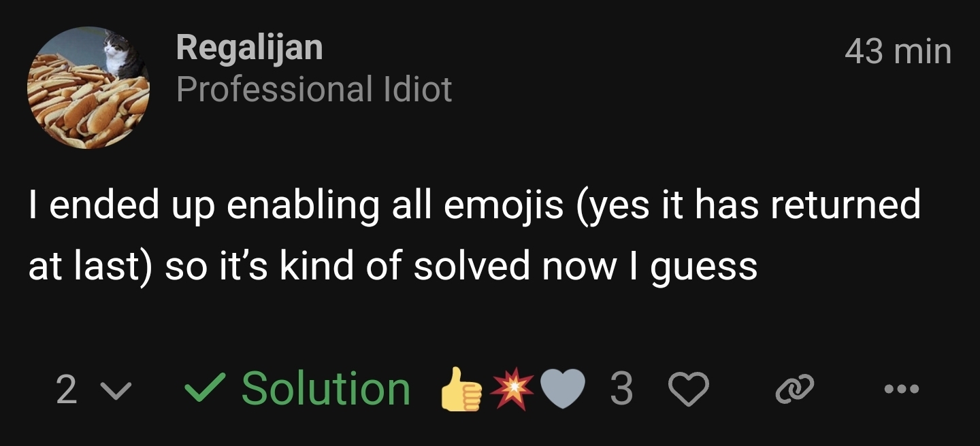Click the word 'emojis' in the post
Image resolution: width=980 pixels, height=446 pixels.
504,205
